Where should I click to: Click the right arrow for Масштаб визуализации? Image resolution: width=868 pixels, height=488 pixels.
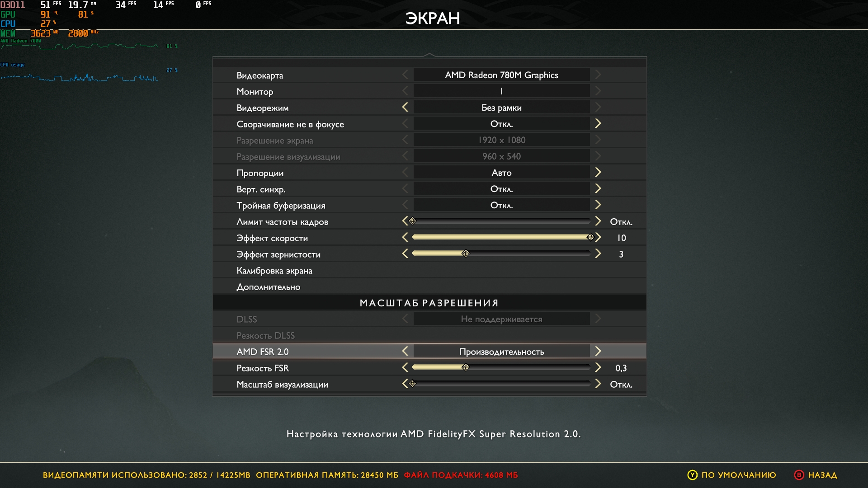click(598, 384)
